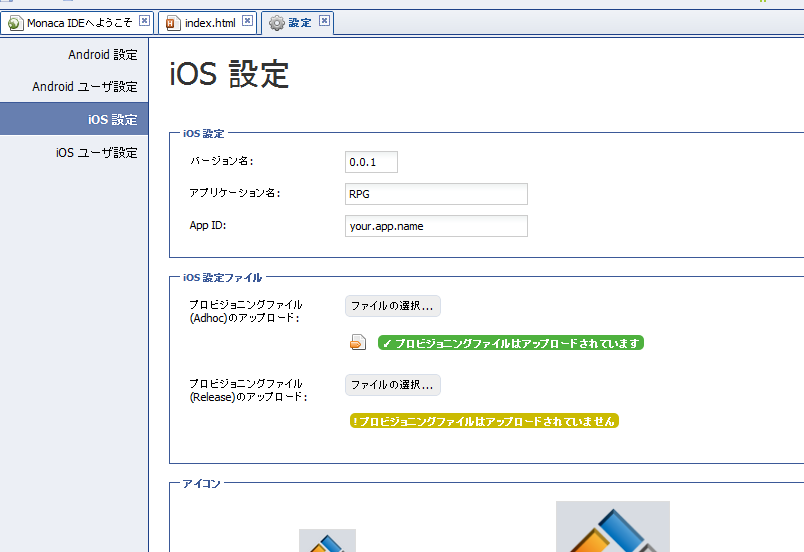The width and height of the screenshot is (804, 552).
Task: Click the orange provisioning file icon
Action: 358,343
